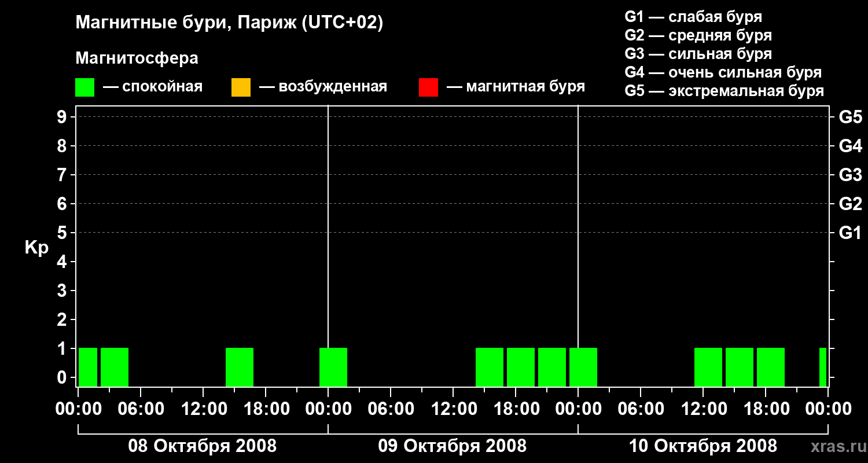The image size is (868, 463).
Task: Click the '— спокойная' legend label
Action: click(153, 87)
